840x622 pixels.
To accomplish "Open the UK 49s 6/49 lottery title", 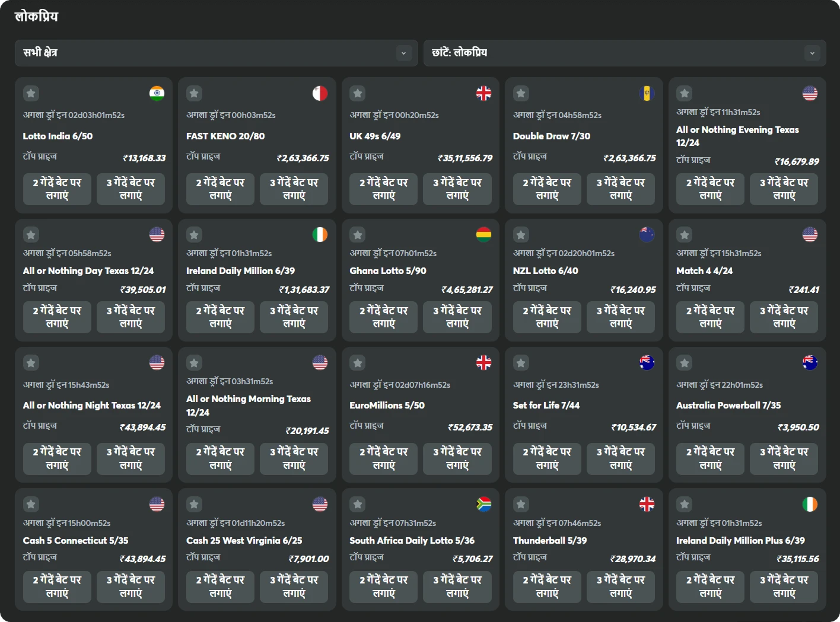I will pyautogui.click(x=374, y=136).
